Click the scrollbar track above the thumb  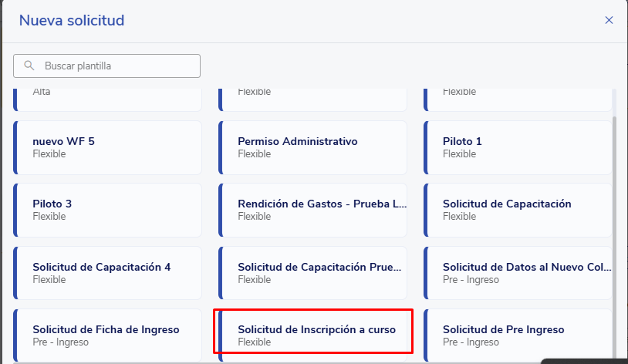pos(615,102)
